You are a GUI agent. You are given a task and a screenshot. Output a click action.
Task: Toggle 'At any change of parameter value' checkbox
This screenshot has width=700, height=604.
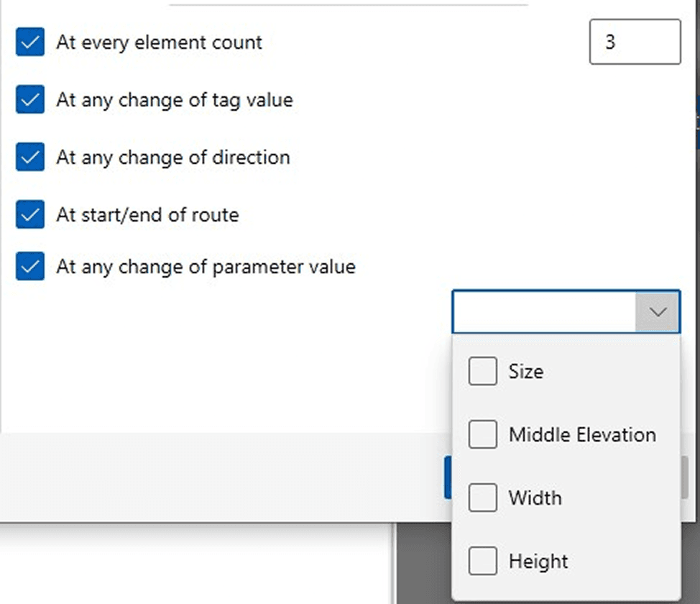pyautogui.click(x=30, y=267)
